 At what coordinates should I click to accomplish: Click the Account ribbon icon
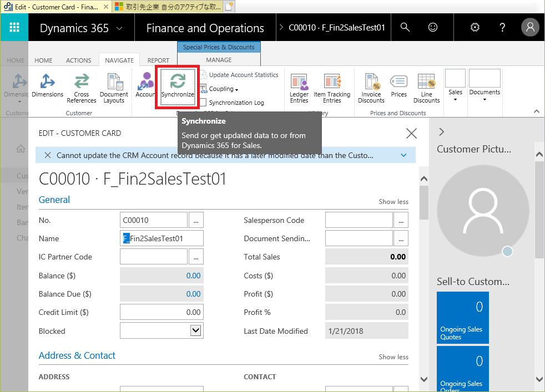145,86
